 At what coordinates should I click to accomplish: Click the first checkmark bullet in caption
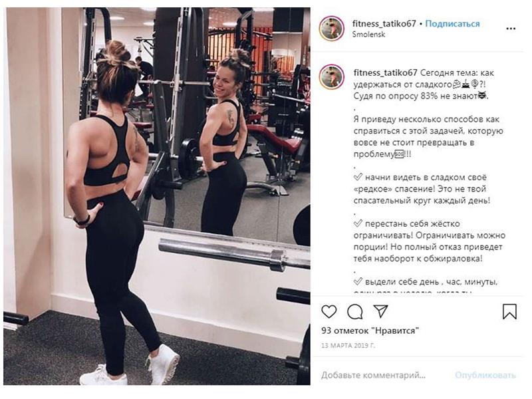(x=358, y=177)
